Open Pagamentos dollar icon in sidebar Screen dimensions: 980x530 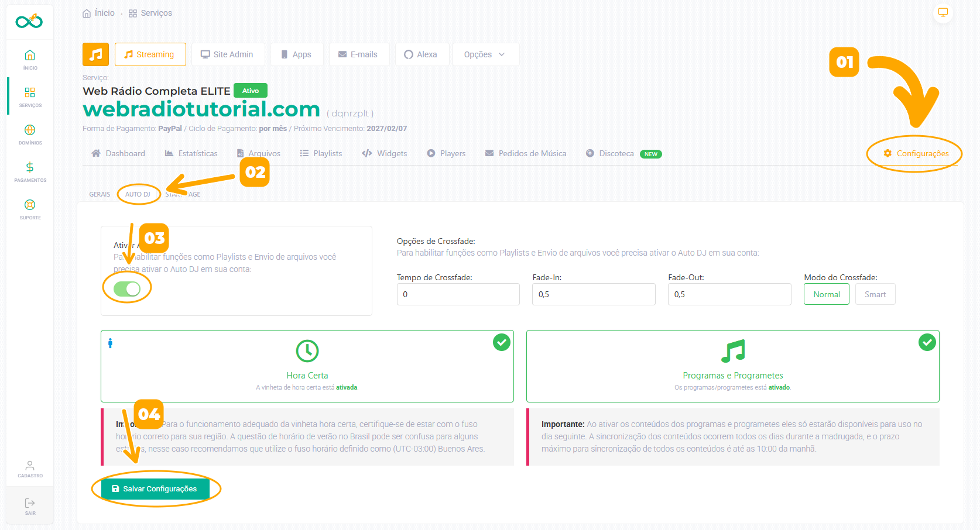[30, 171]
